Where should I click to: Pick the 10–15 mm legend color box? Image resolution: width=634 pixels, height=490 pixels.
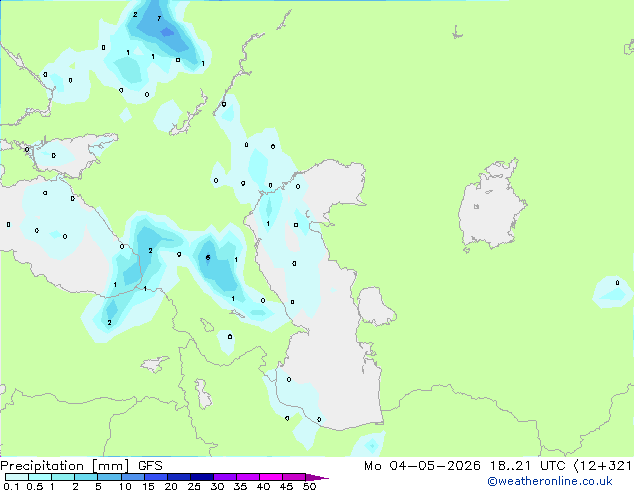pyautogui.click(x=133, y=477)
